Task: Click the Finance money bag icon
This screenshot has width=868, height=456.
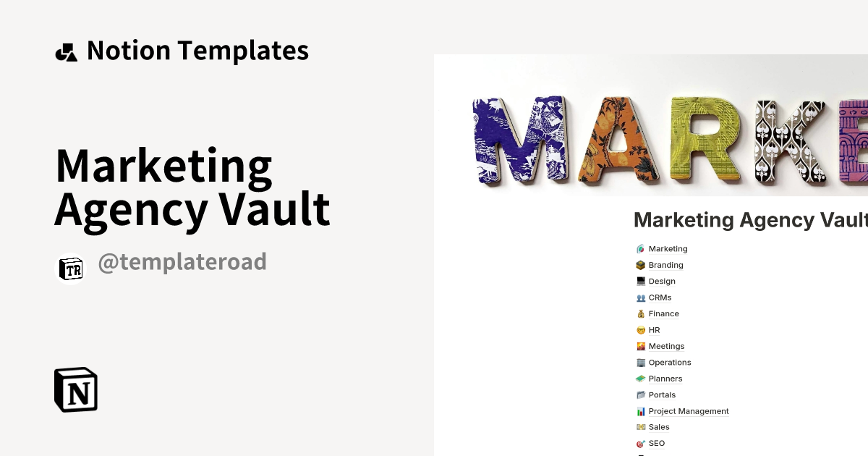Action: click(640, 313)
